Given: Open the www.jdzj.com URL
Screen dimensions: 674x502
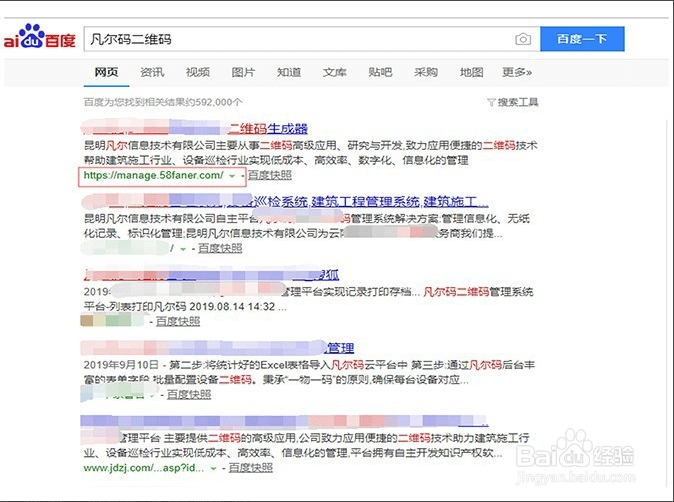Looking at the screenshot, I should pos(144,468).
